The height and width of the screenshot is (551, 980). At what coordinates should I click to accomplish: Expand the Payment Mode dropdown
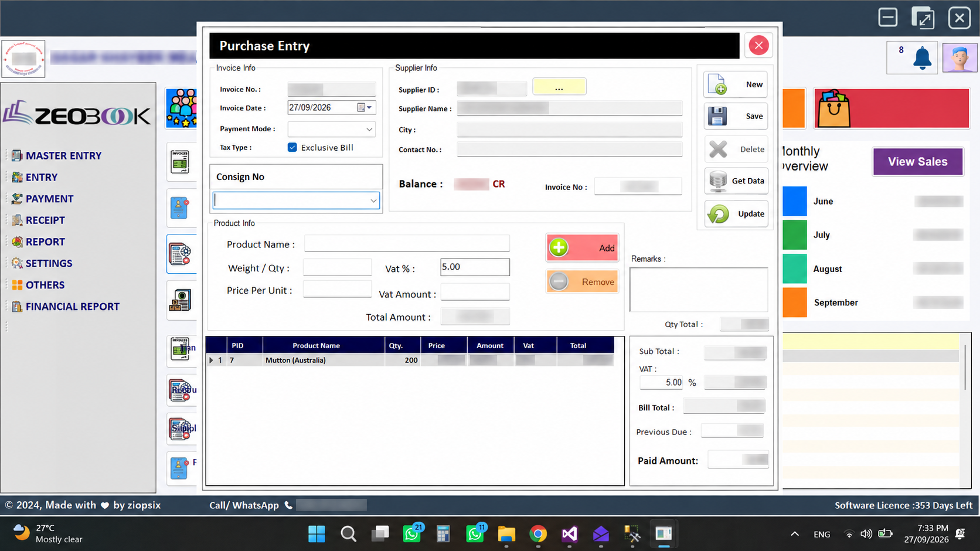(x=369, y=130)
